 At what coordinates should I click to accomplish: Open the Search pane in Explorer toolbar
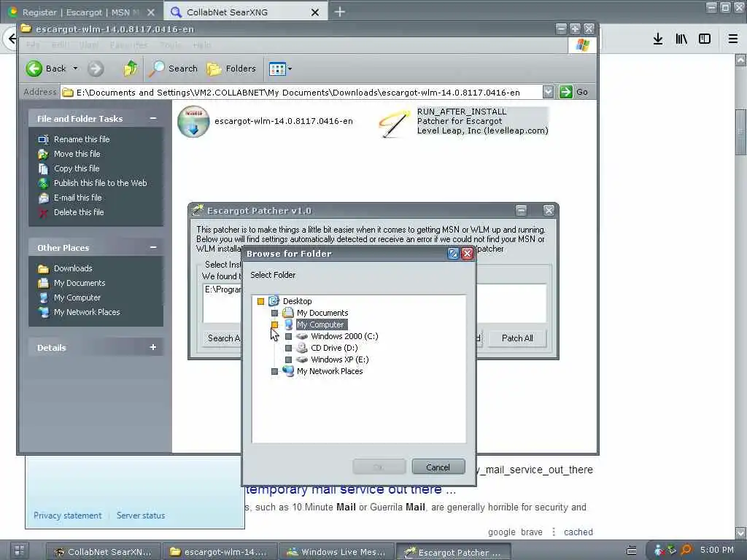(x=174, y=69)
